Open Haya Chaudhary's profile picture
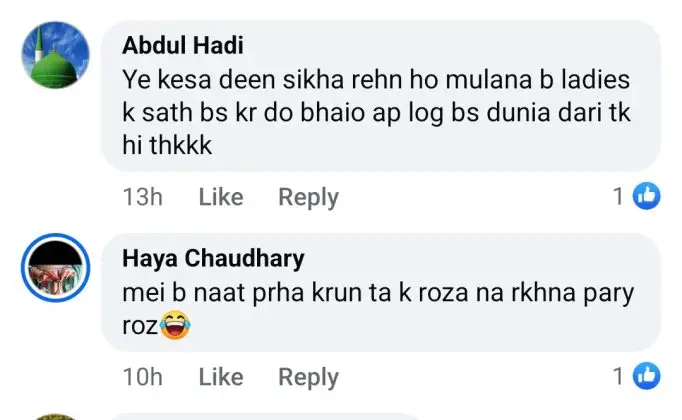 56,266
